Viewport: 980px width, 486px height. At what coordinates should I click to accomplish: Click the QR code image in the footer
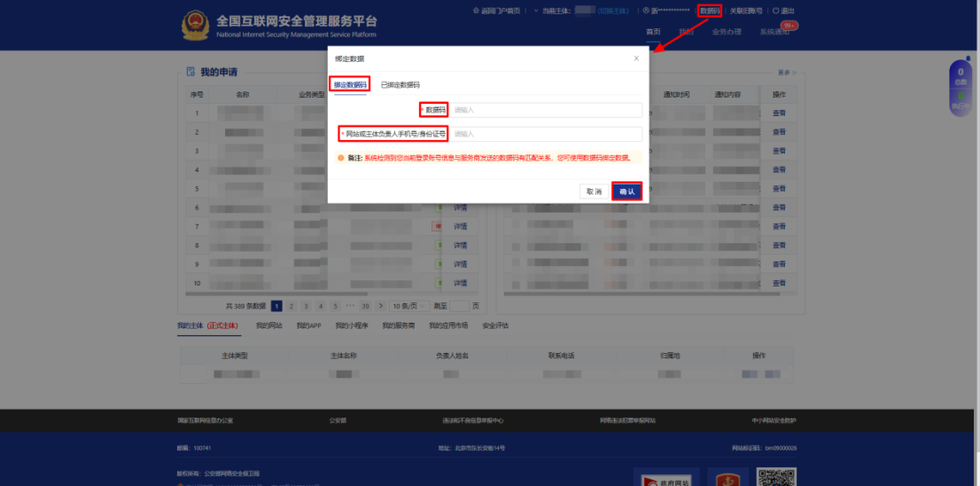776,476
